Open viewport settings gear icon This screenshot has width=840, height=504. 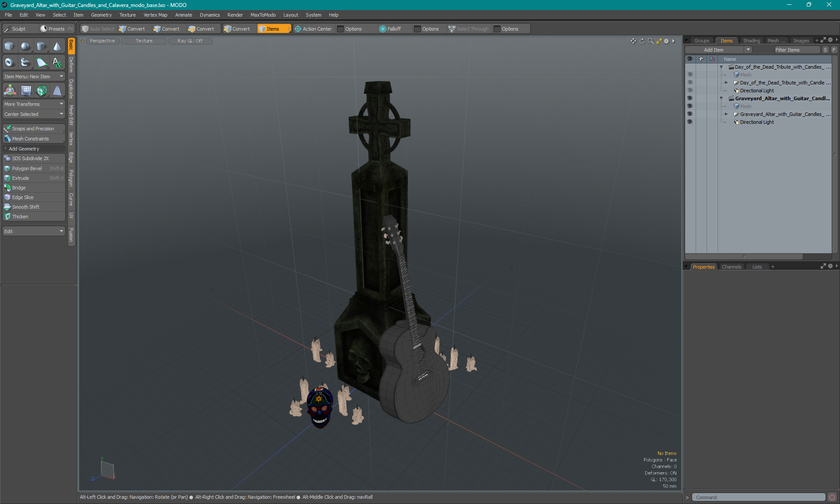click(666, 41)
